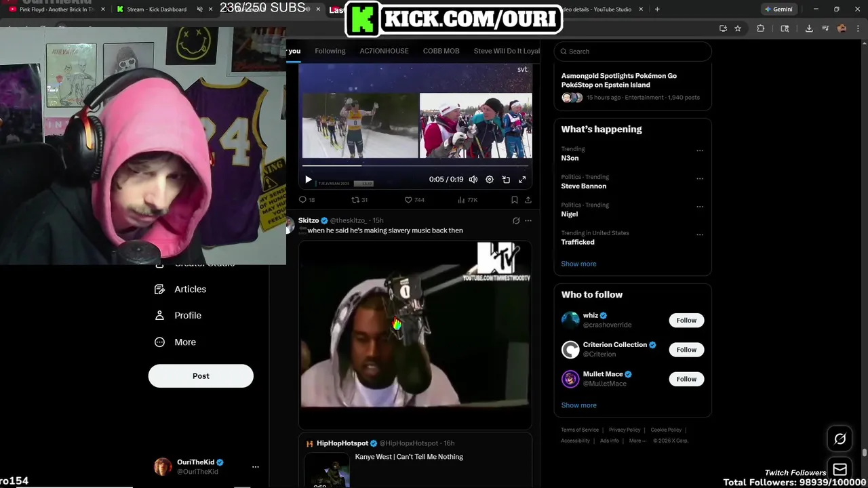Reply to the skiing post (18 replies)

click(x=307, y=200)
